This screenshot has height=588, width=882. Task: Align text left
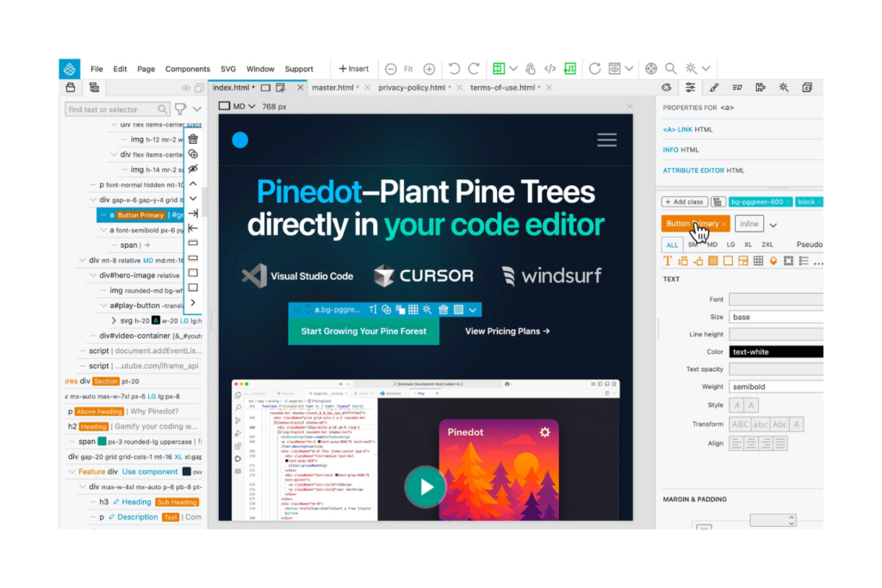[736, 443]
